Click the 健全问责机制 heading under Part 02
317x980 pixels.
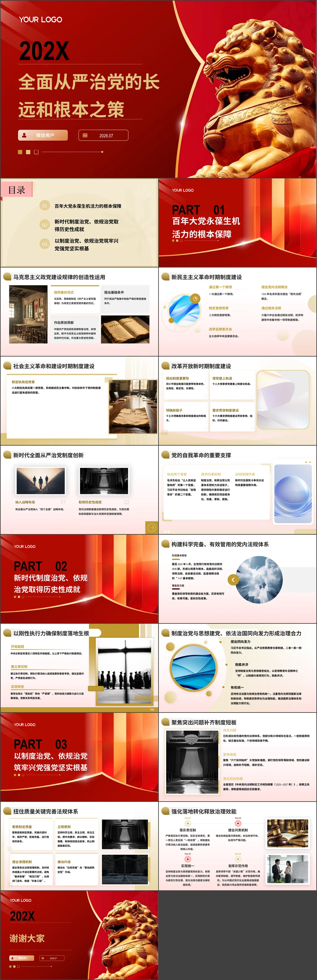238,830
